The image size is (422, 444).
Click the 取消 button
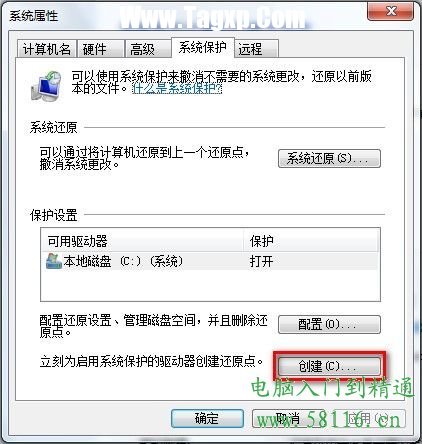point(288,418)
